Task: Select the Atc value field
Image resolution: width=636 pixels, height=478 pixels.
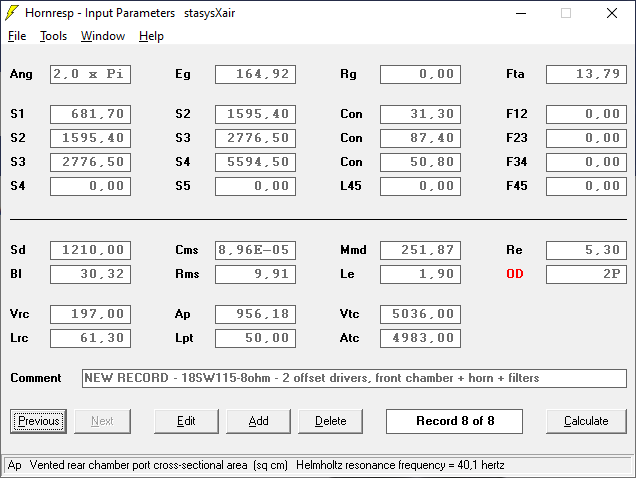Action: coord(420,338)
